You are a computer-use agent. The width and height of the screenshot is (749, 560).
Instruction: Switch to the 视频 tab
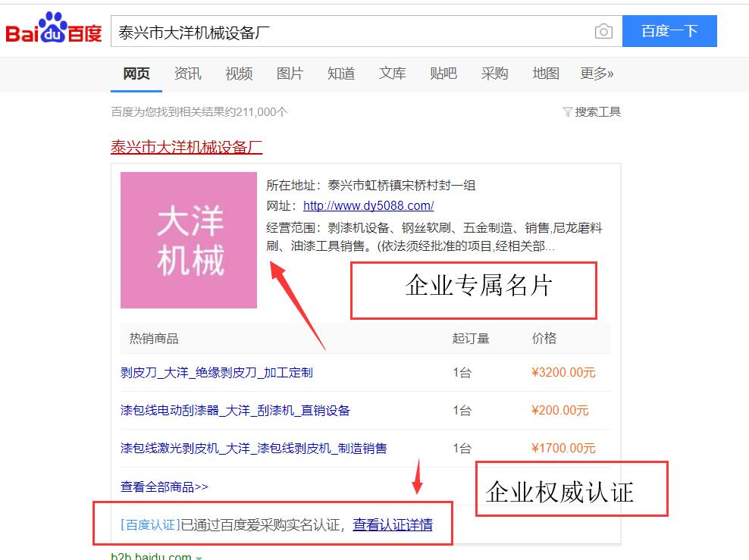(239, 74)
